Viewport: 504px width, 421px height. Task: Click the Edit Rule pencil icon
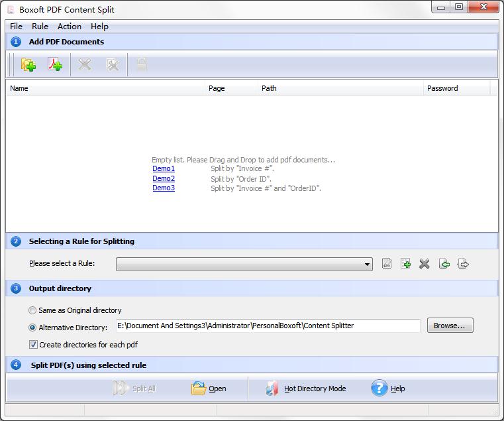(x=387, y=264)
